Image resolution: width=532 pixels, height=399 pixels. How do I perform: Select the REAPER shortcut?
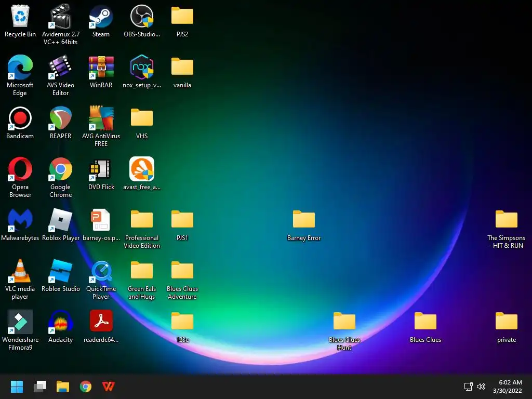click(x=60, y=118)
